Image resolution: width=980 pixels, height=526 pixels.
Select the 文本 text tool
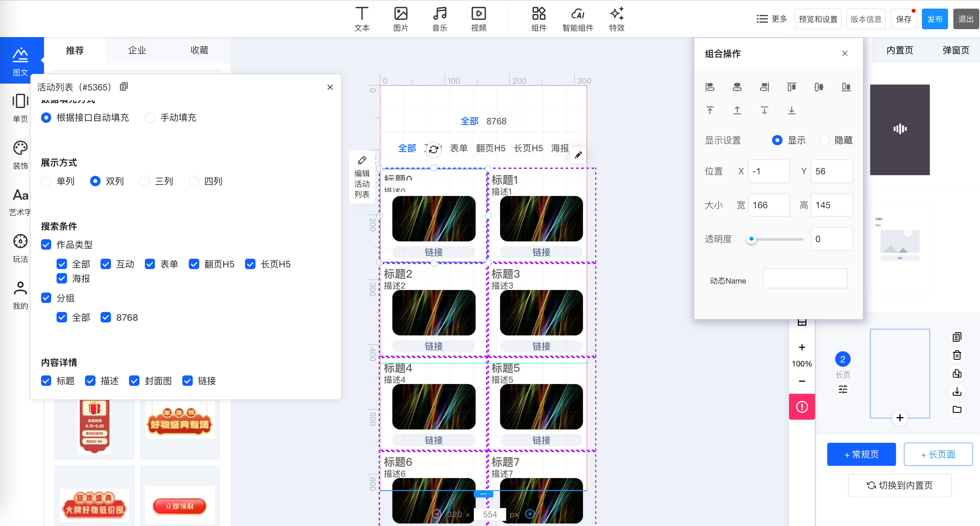point(361,19)
